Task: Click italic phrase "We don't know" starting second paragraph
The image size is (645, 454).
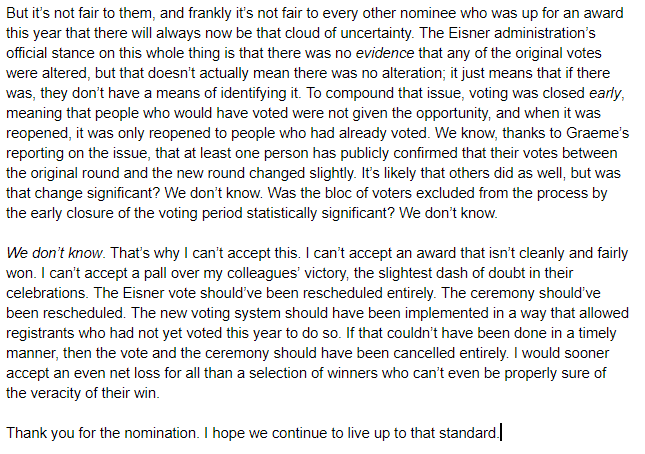Action: 54,253
